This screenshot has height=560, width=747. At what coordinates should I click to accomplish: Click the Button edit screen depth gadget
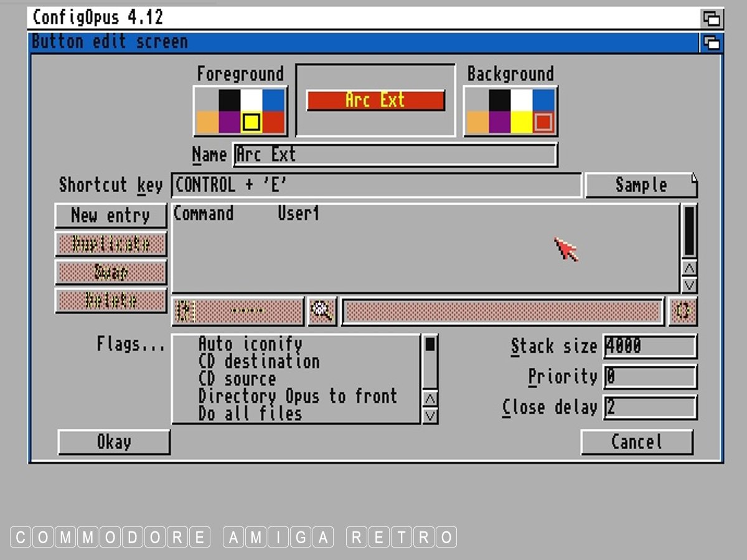[711, 42]
